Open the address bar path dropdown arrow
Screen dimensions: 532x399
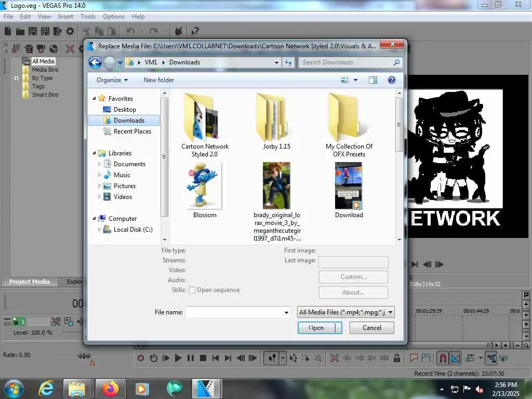click(276, 62)
